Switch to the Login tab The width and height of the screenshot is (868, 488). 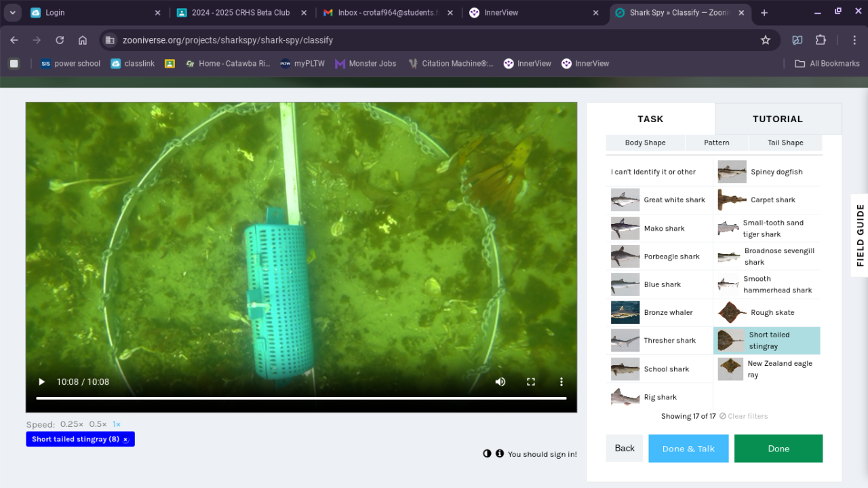[95, 13]
